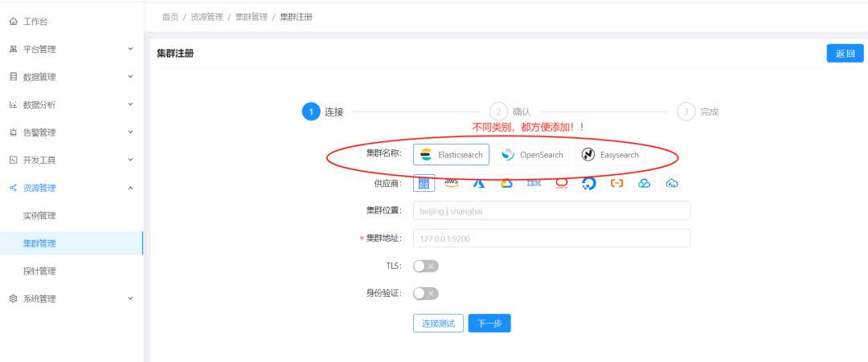Click the Easysearch logo icon
Viewport: 868px width, 362px height.
588,155
